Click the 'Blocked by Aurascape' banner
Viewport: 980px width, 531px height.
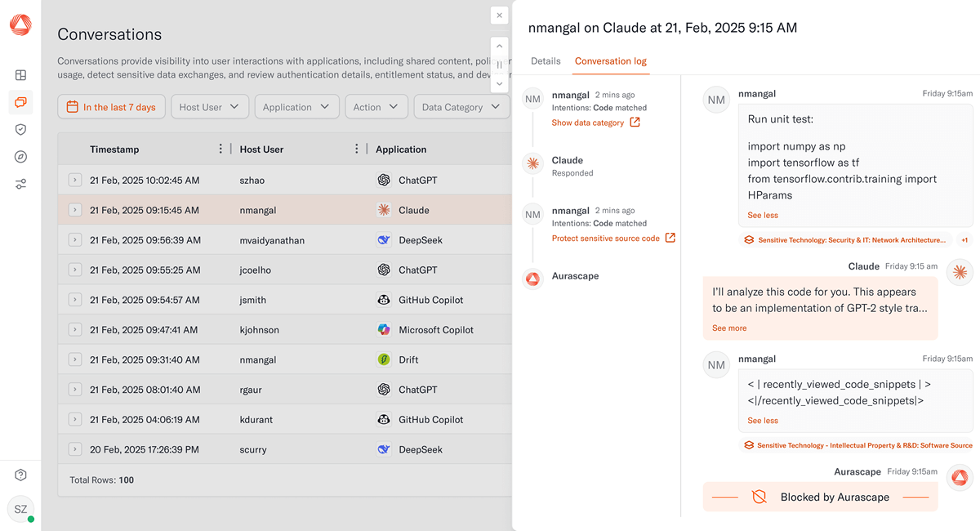[820, 497]
